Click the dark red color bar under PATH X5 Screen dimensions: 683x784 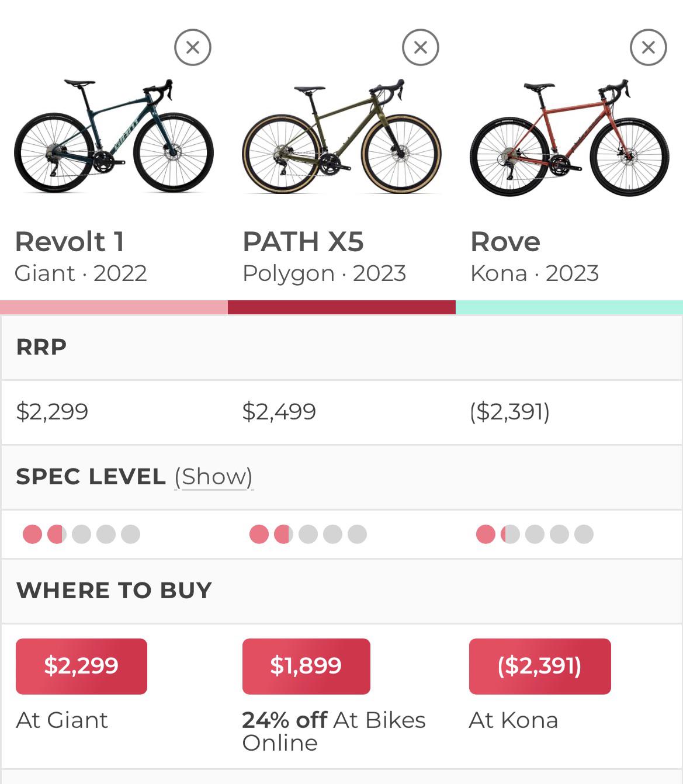[x=342, y=307]
